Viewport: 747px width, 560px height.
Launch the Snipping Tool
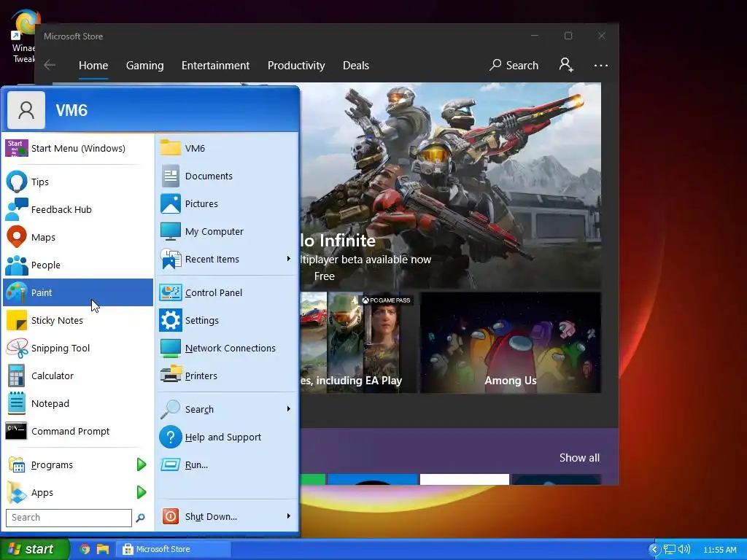[x=77, y=348]
